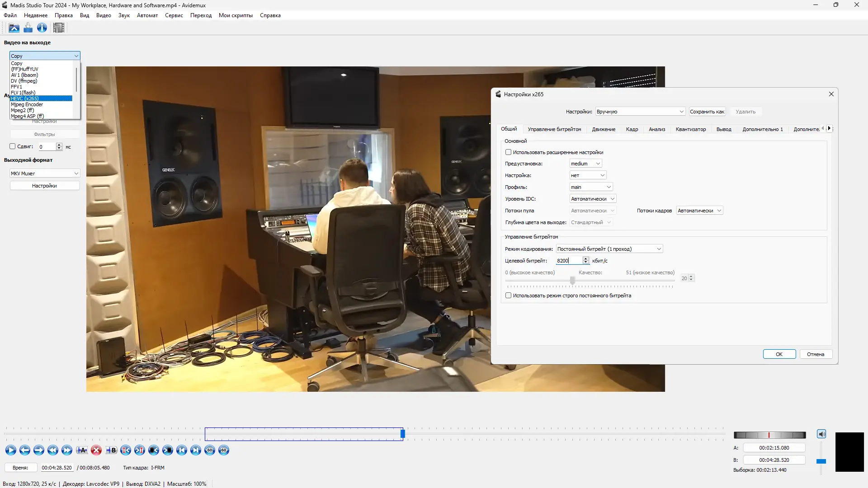This screenshot has height=488, width=868.
Task: Set marker B with the B button
Action: pyautogui.click(x=111, y=450)
